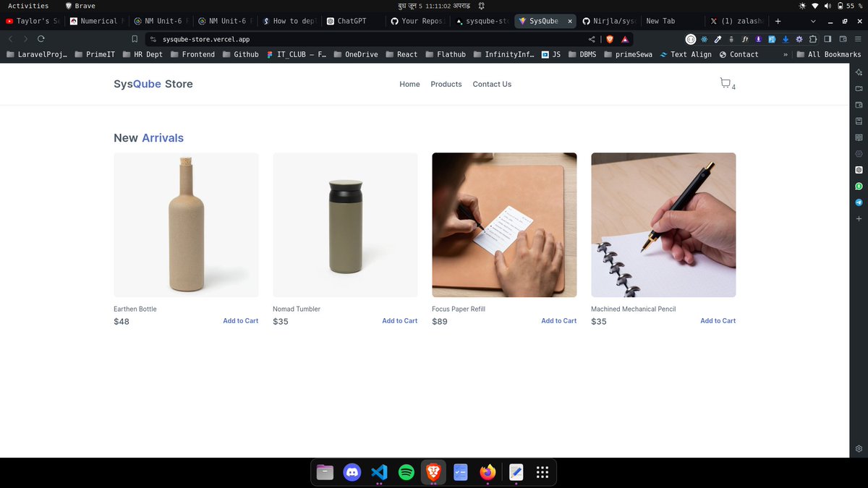Launch Firefox from the dock
The image size is (868, 488).
click(x=488, y=472)
